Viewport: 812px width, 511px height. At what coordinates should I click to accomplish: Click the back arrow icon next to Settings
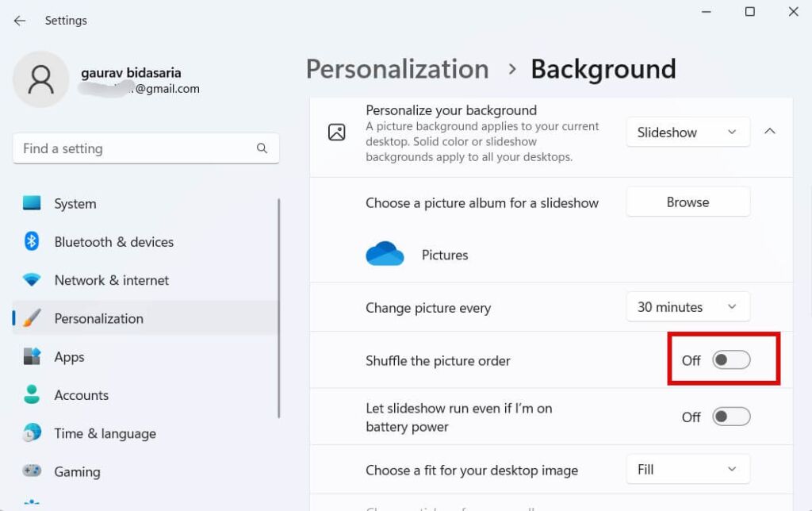[20, 21]
